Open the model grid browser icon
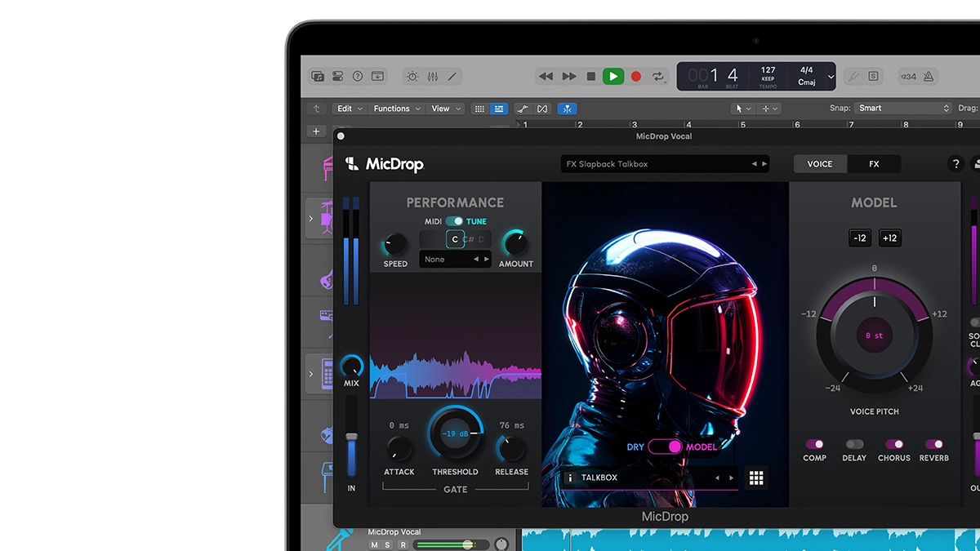The width and height of the screenshot is (980, 551). [756, 478]
